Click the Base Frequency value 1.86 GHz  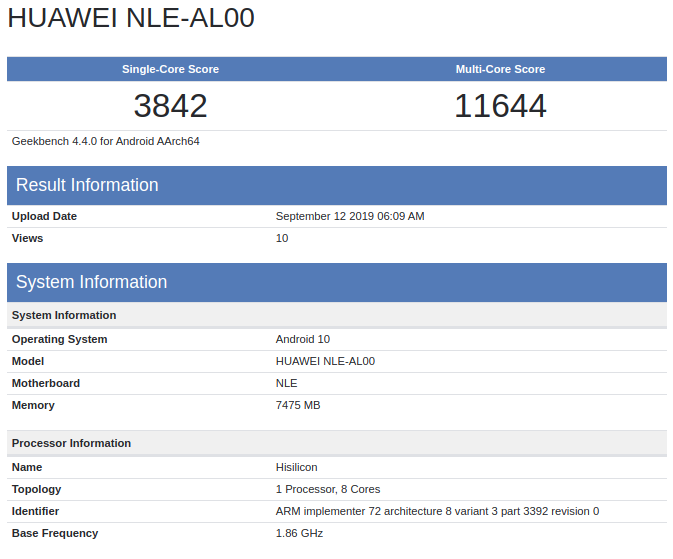(x=299, y=533)
